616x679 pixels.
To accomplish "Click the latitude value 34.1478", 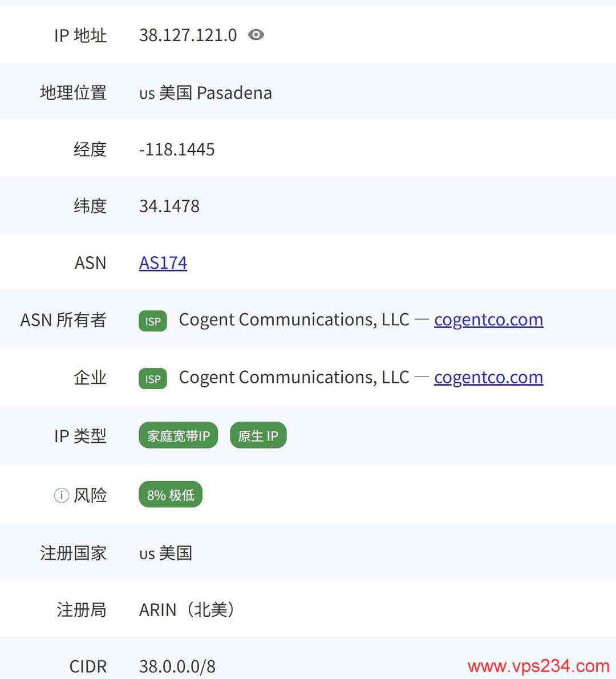I will tap(169, 206).
